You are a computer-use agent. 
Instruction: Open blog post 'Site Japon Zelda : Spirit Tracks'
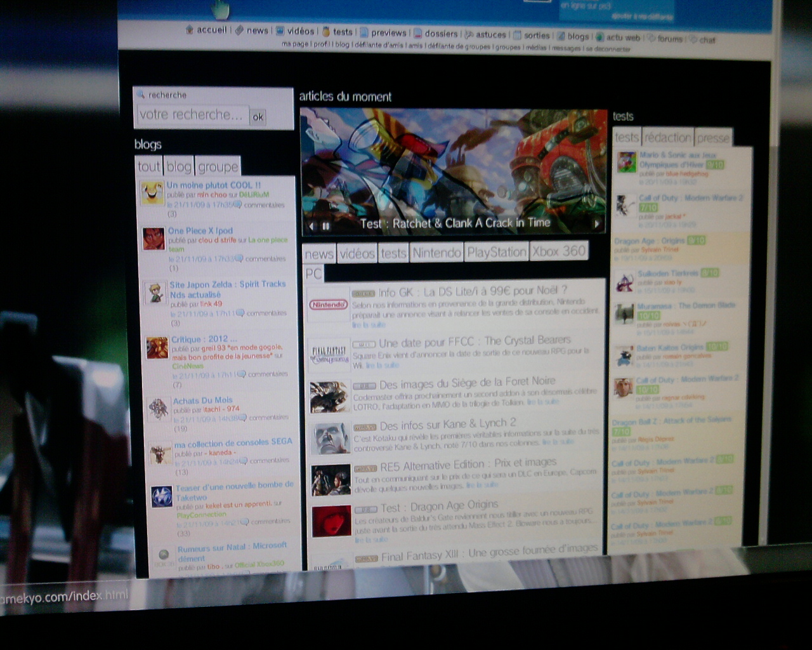click(x=228, y=289)
